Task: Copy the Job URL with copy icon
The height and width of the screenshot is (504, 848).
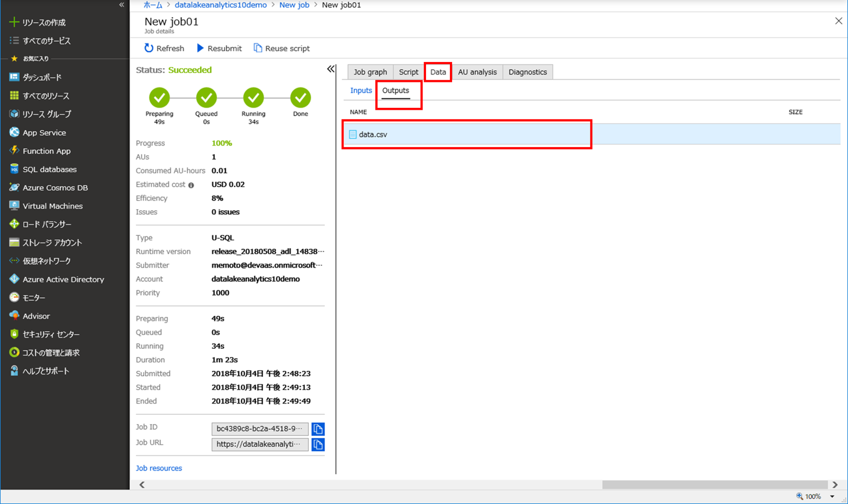Action: 318,444
